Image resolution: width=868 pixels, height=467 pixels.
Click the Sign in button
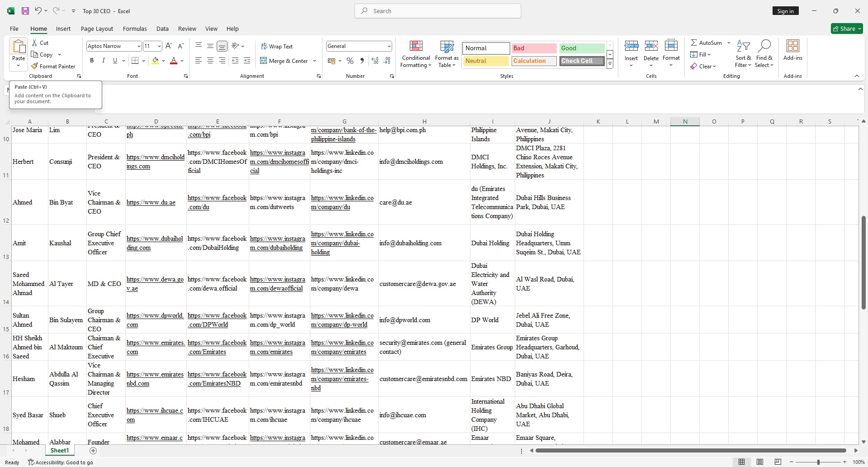(785, 11)
